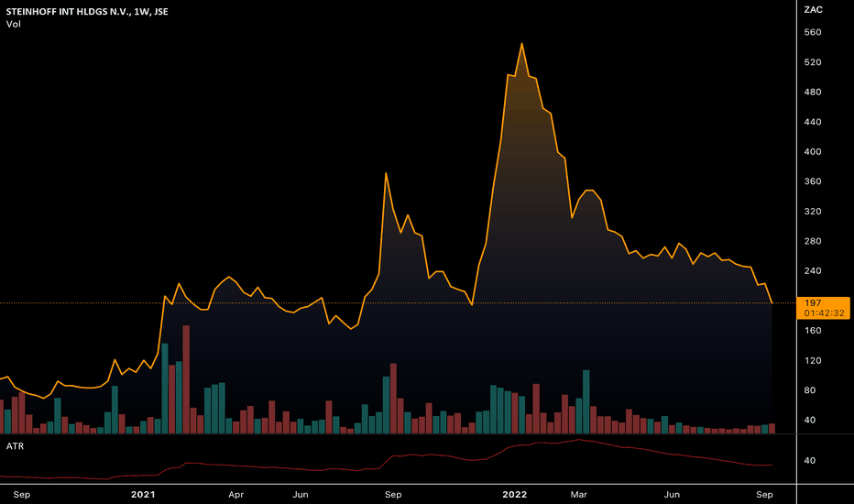Click the STEINHOFF INT HLDGS N.V. symbol title

point(87,11)
